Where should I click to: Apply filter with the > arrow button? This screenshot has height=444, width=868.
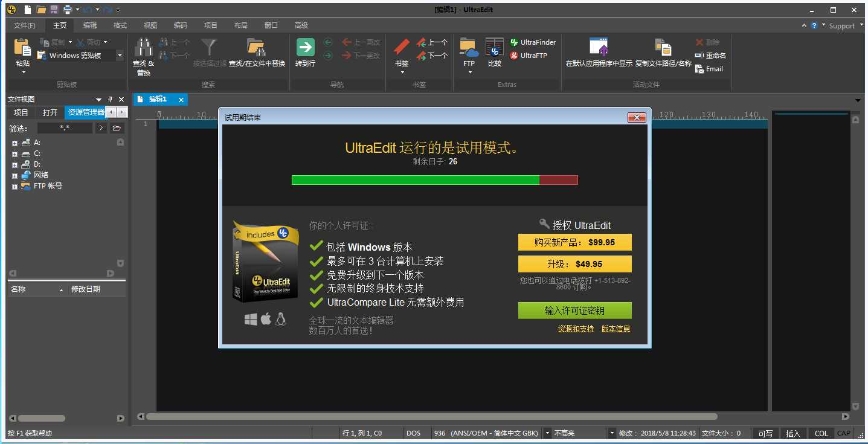tap(101, 128)
